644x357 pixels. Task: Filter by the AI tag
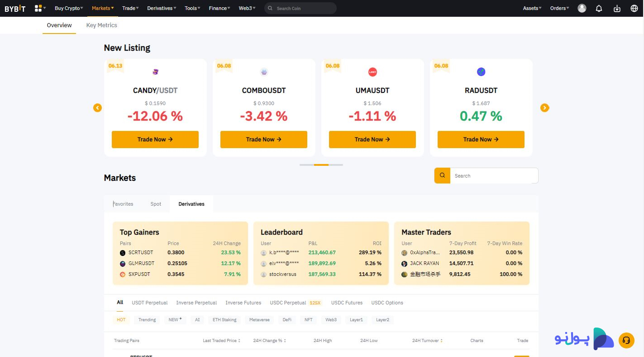pos(197,320)
